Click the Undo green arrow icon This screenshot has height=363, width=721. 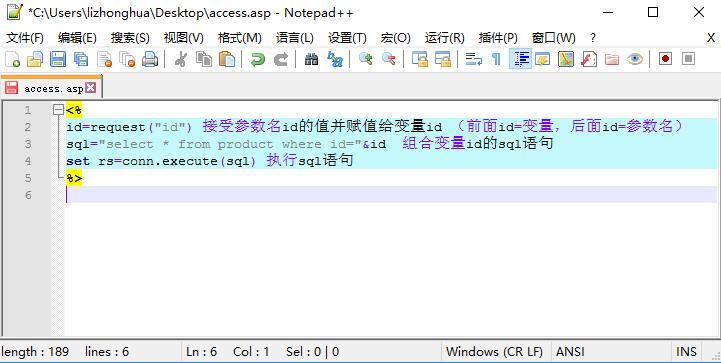coord(258,59)
